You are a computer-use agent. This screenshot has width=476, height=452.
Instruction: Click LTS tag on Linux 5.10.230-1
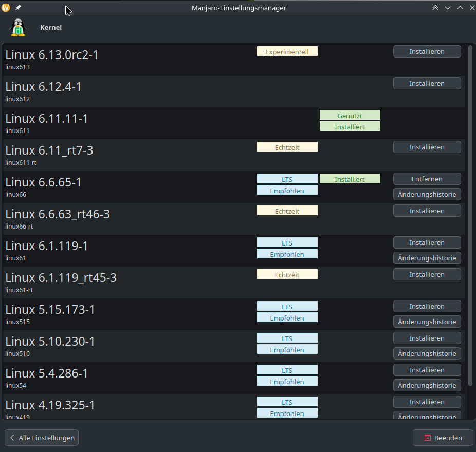[x=287, y=338]
